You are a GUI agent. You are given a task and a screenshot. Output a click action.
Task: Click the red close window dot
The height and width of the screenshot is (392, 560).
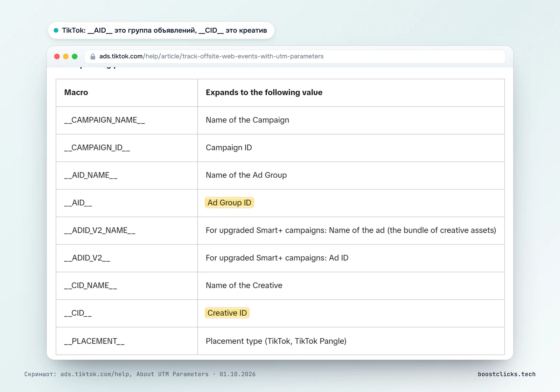click(x=57, y=56)
